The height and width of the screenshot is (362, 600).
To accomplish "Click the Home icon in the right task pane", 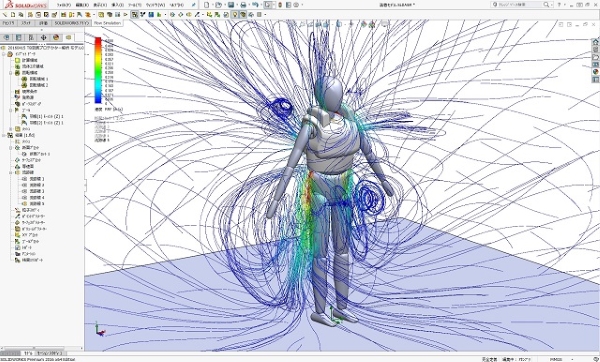I will click(x=595, y=42).
